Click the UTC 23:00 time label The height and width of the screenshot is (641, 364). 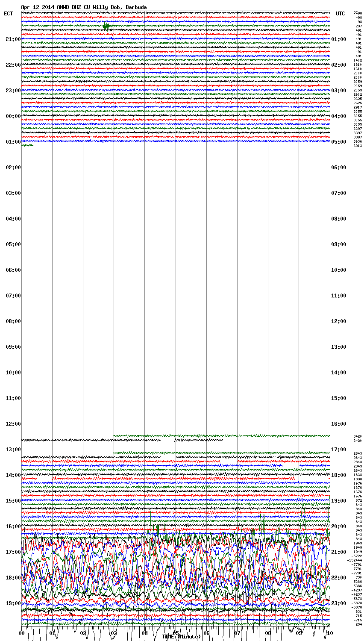pyautogui.click(x=339, y=603)
